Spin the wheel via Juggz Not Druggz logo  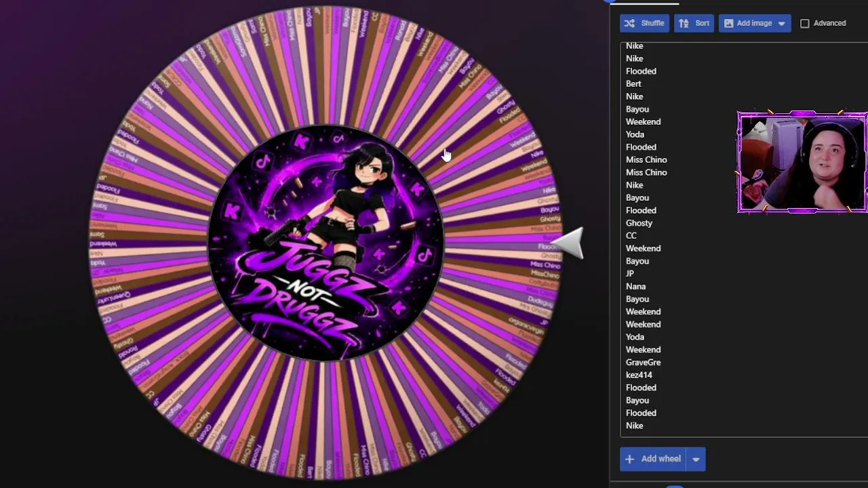[325, 243]
